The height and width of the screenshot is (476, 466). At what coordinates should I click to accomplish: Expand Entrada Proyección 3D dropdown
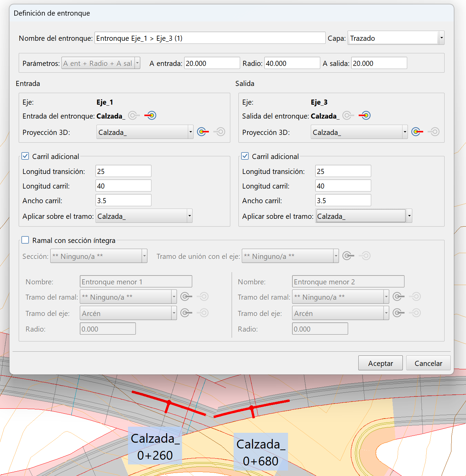coord(191,132)
